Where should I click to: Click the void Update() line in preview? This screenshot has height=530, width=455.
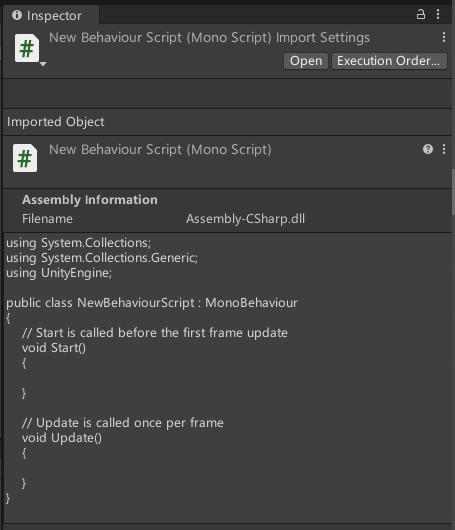(x=62, y=438)
